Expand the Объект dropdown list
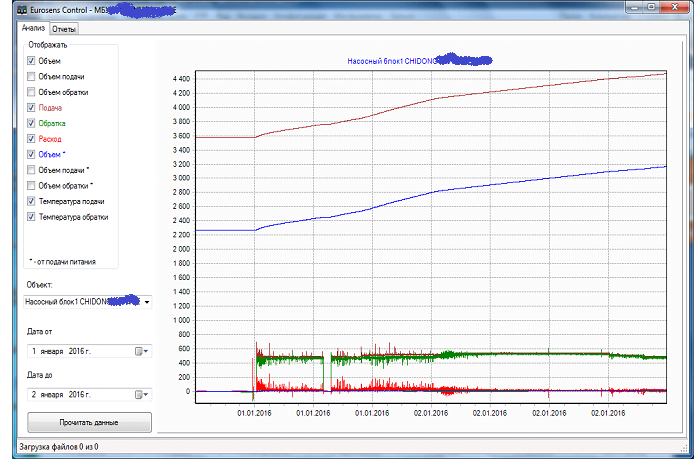Screen dimensions: 694x467 (x=147, y=301)
